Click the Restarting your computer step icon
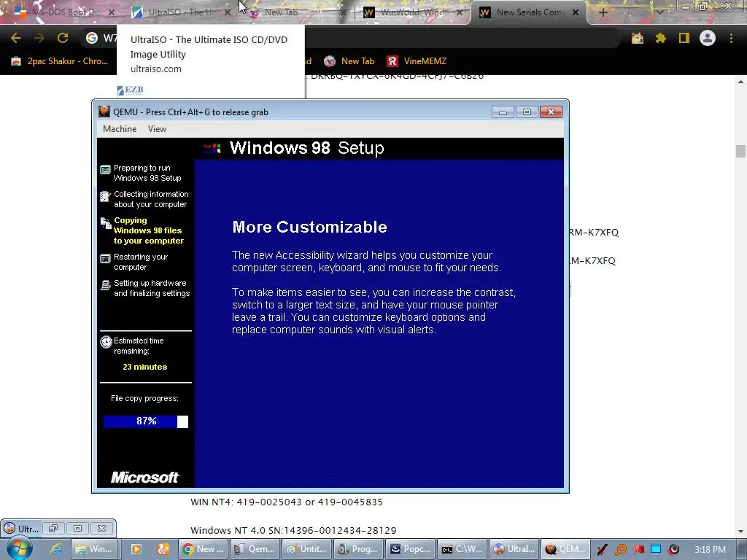Screen dimensions: 747x560 tap(105, 259)
